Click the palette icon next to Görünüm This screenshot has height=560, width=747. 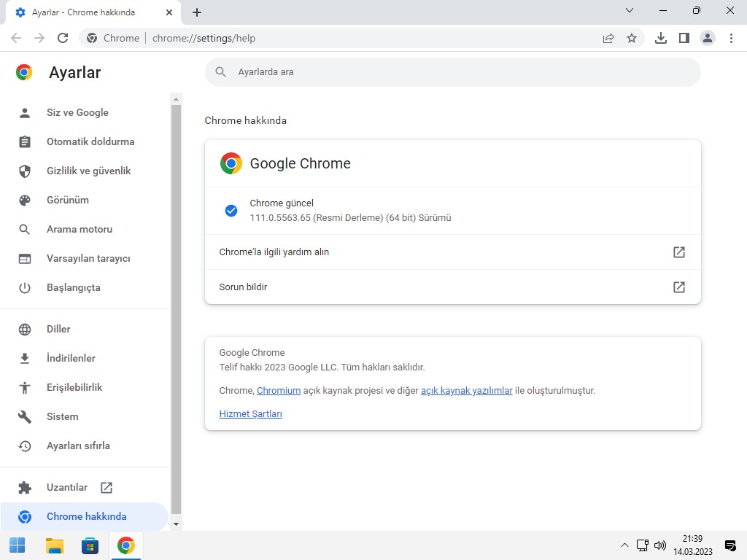[x=25, y=201]
